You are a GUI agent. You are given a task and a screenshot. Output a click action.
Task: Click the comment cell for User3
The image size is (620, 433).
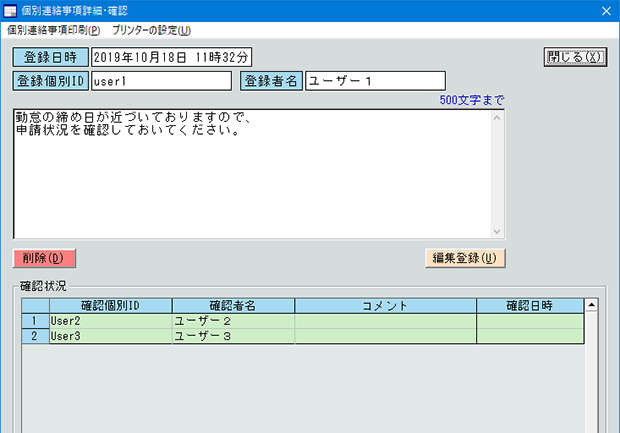[386, 336]
